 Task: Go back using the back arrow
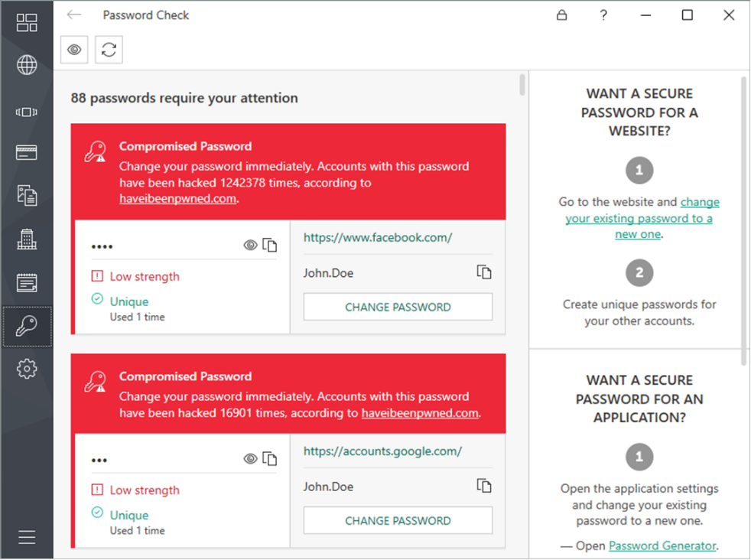click(x=74, y=15)
